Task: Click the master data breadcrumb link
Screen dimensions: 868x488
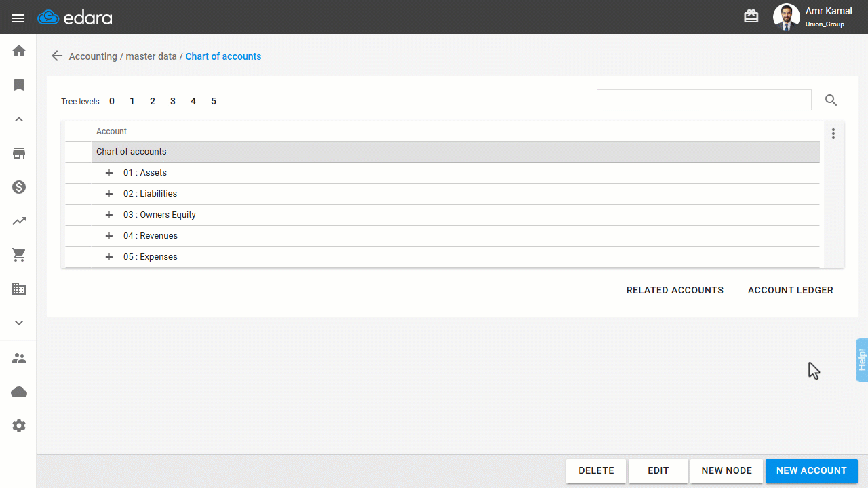Action: (x=151, y=56)
